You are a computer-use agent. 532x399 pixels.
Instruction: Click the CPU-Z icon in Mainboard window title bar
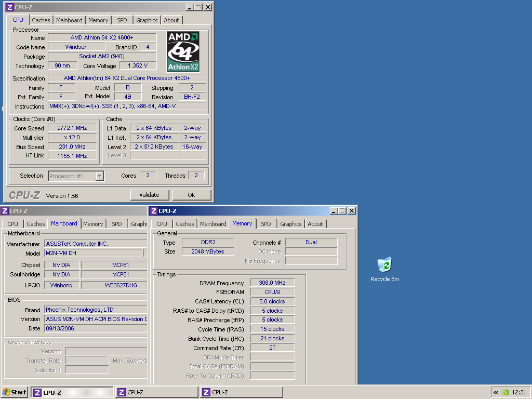[x=5, y=211]
